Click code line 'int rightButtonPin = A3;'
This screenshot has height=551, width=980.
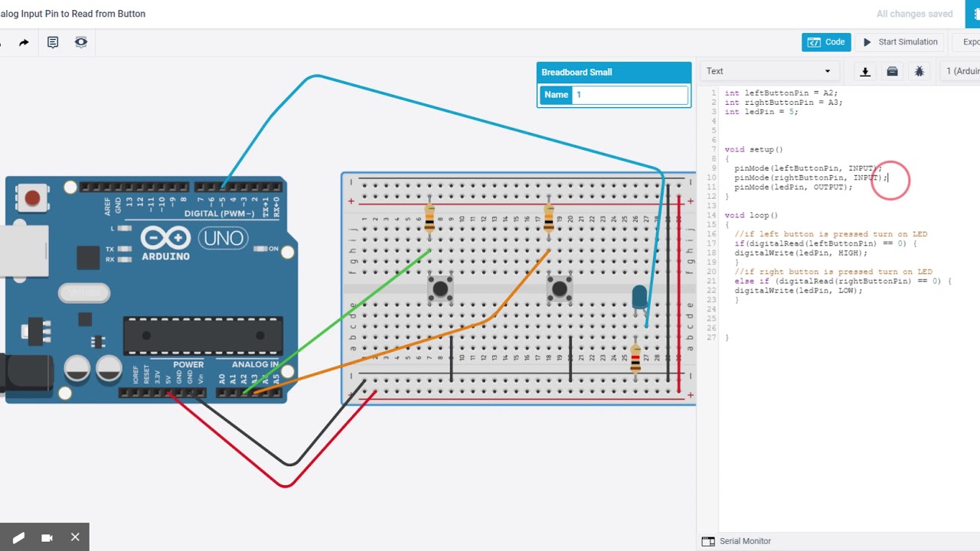pyautogui.click(x=783, y=102)
